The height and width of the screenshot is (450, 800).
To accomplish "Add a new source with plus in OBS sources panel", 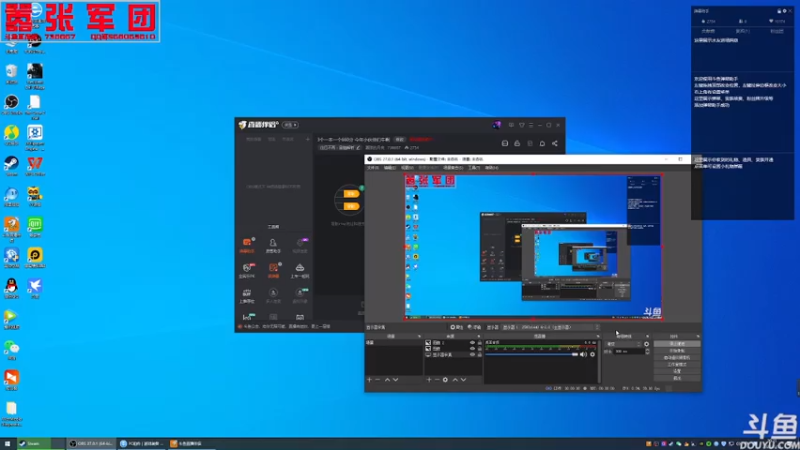I will point(429,380).
